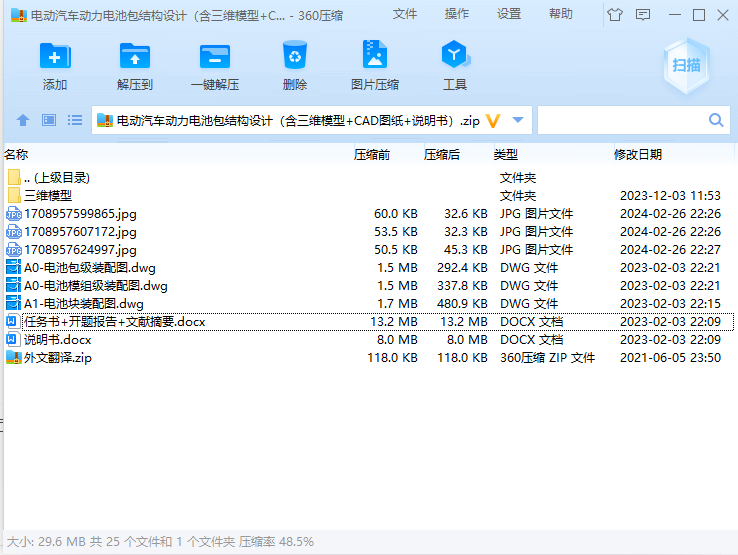Image resolution: width=738 pixels, height=555 pixels.
Task: Select A0-电池包级装配图.dwg file name
Action: [x=90, y=268]
